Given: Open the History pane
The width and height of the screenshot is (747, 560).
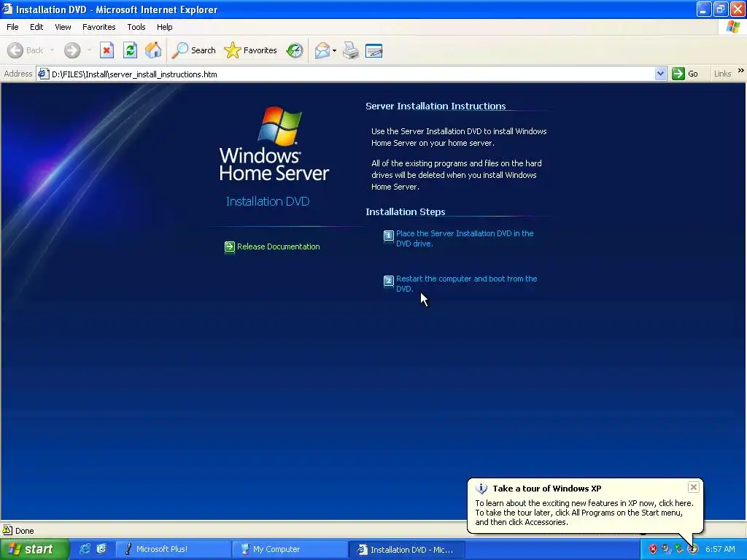Looking at the screenshot, I should click(x=295, y=50).
